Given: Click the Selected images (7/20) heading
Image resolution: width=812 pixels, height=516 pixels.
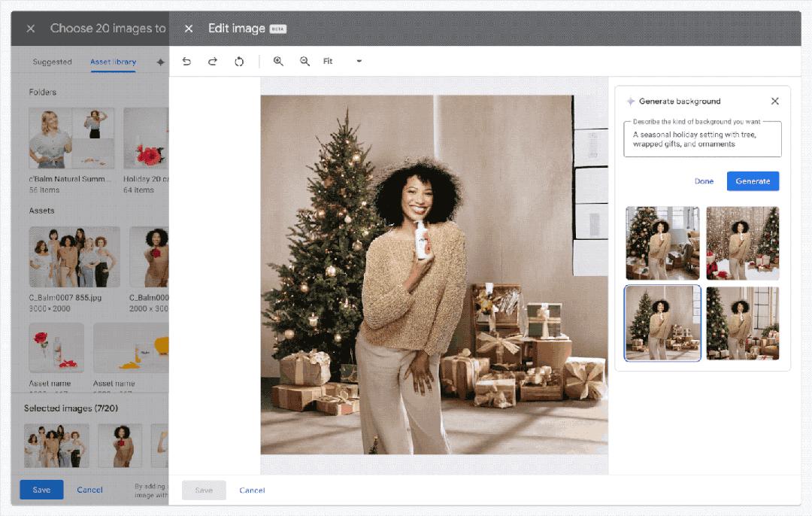Looking at the screenshot, I should [x=71, y=408].
